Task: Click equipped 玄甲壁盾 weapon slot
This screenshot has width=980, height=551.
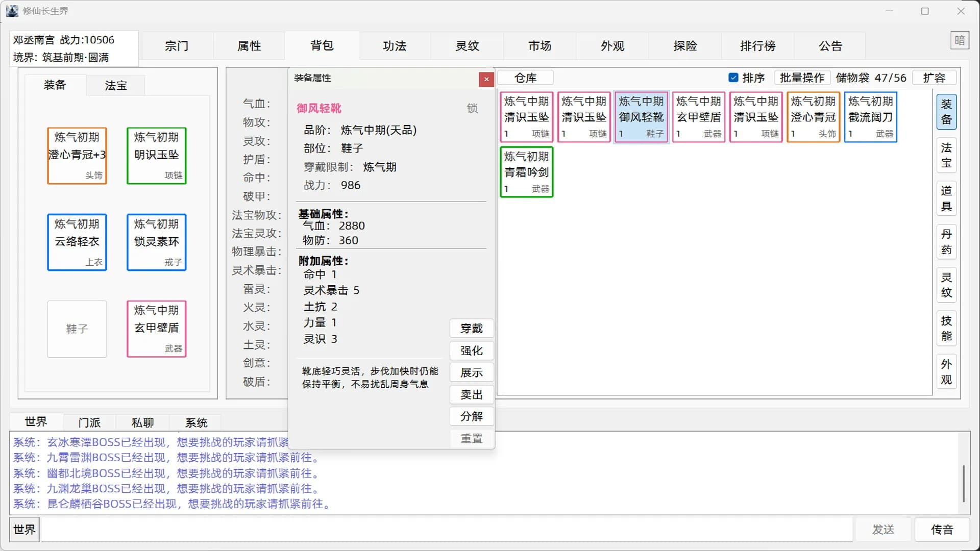Action: click(157, 329)
